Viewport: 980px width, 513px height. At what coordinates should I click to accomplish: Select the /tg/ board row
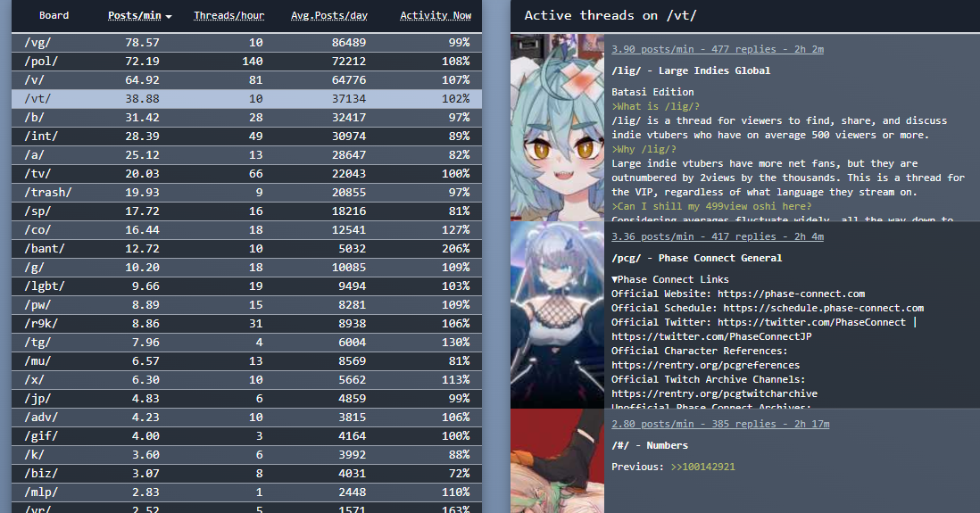(247, 343)
